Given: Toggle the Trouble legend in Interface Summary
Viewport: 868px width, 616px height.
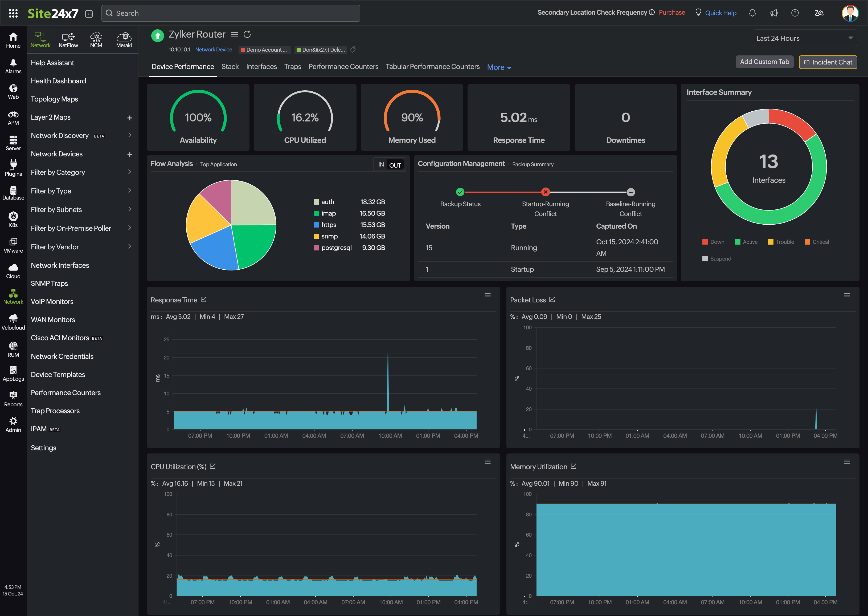Looking at the screenshot, I should (781, 242).
